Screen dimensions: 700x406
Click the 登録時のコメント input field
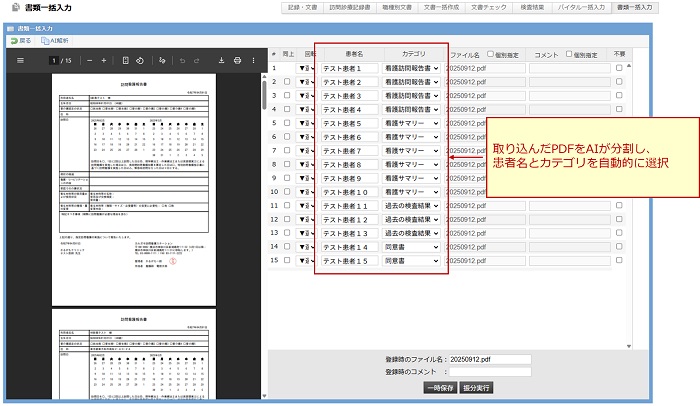click(x=489, y=371)
